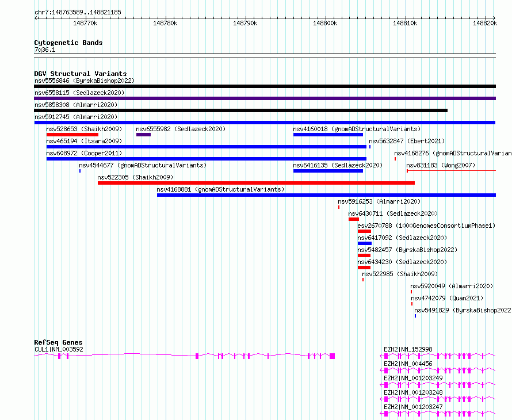Select nsv528653 (Shaikh2009) label

click(84, 129)
